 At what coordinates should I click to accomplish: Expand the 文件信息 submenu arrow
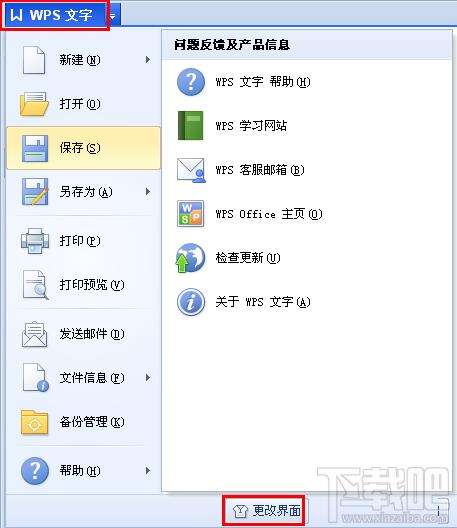(148, 378)
